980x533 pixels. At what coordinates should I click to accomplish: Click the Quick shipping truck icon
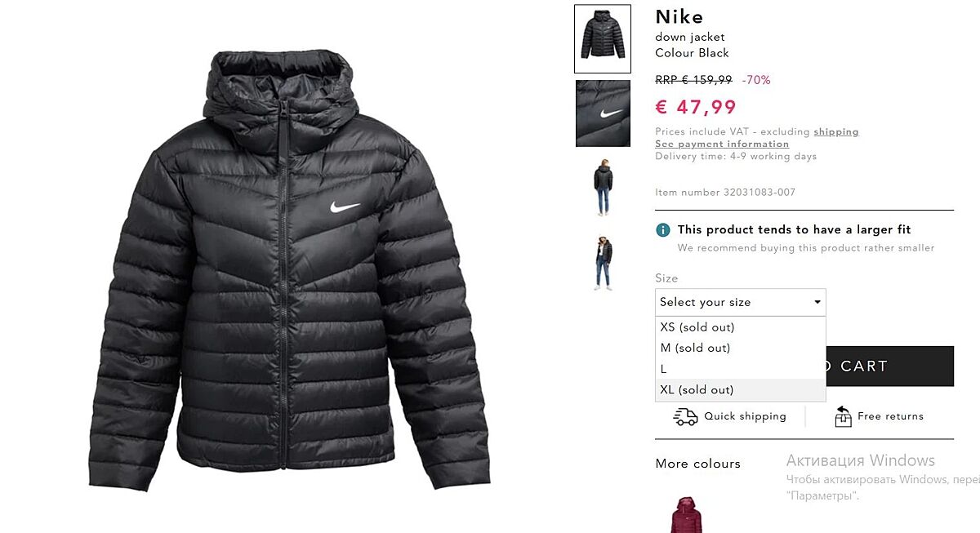tap(685, 417)
